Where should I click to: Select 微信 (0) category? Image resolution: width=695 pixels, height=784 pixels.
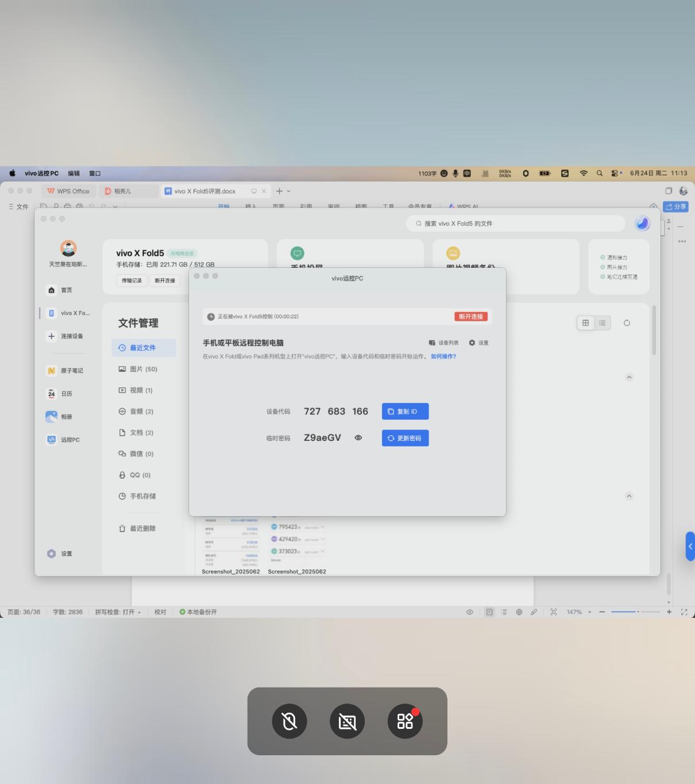click(136, 454)
